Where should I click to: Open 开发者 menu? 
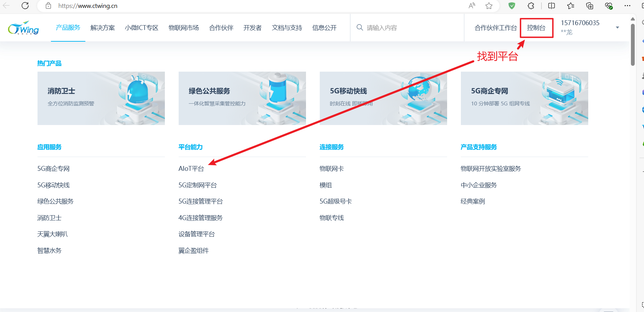coord(253,28)
